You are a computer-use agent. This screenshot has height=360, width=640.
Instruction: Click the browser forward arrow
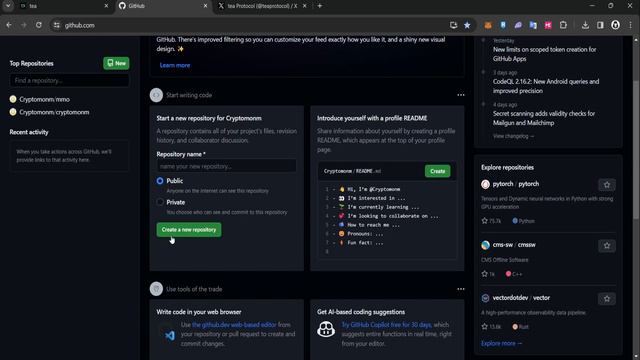click(24, 25)
